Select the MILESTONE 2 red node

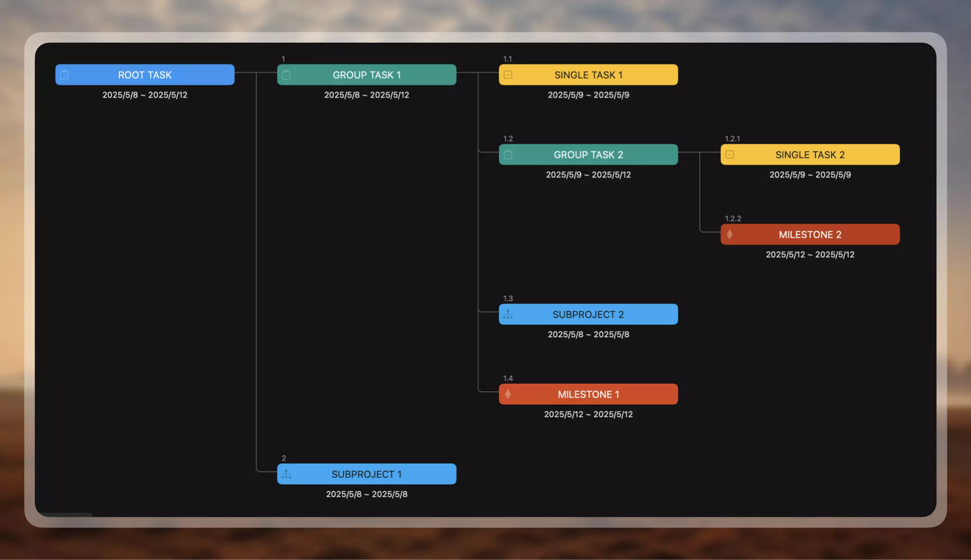pyautogui.click(x=810, y=235)
